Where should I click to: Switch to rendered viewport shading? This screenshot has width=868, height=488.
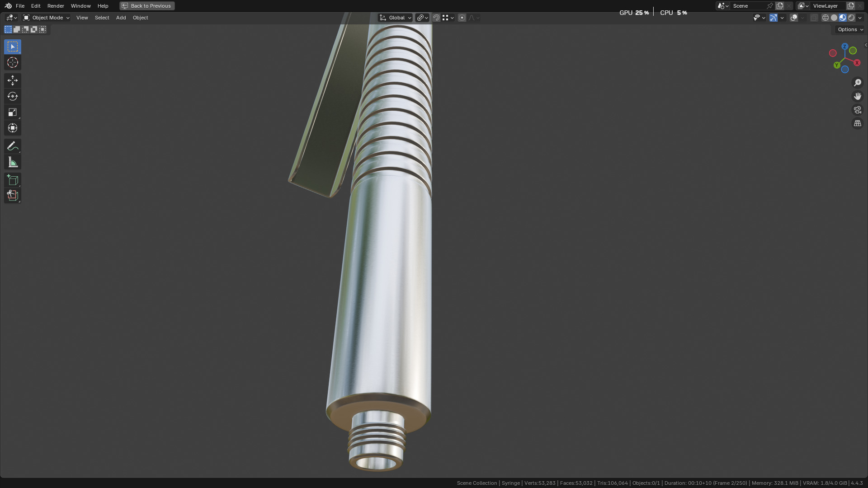(x=851, y=18)
